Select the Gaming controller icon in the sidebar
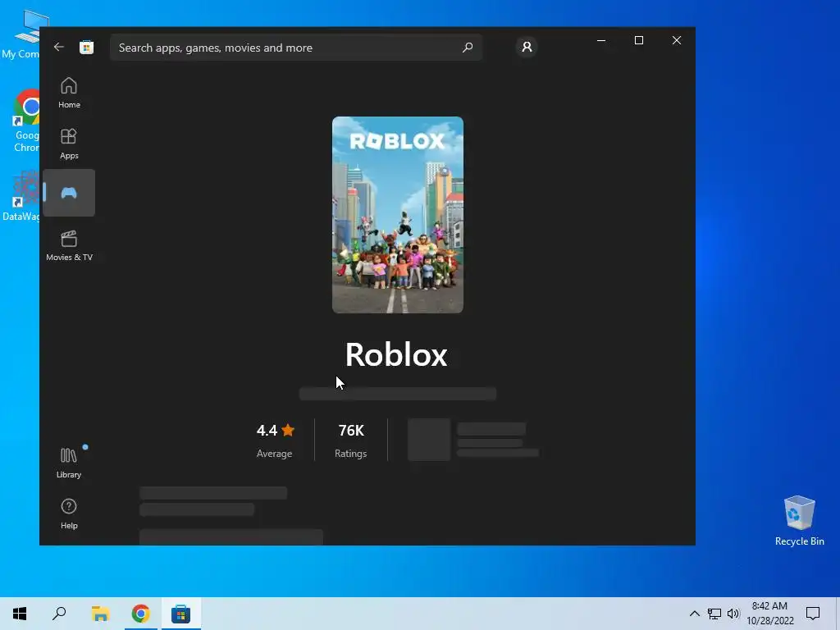The image size is (840, 630). (69, 193)
